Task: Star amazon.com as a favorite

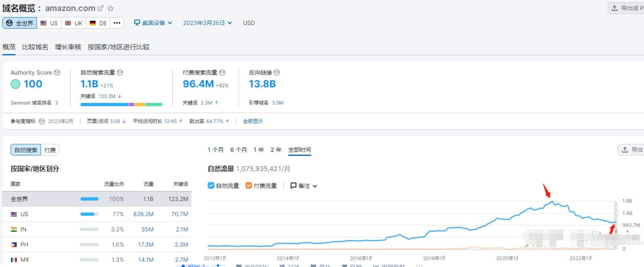Action: pyautogui.click(x=111, y=8)
